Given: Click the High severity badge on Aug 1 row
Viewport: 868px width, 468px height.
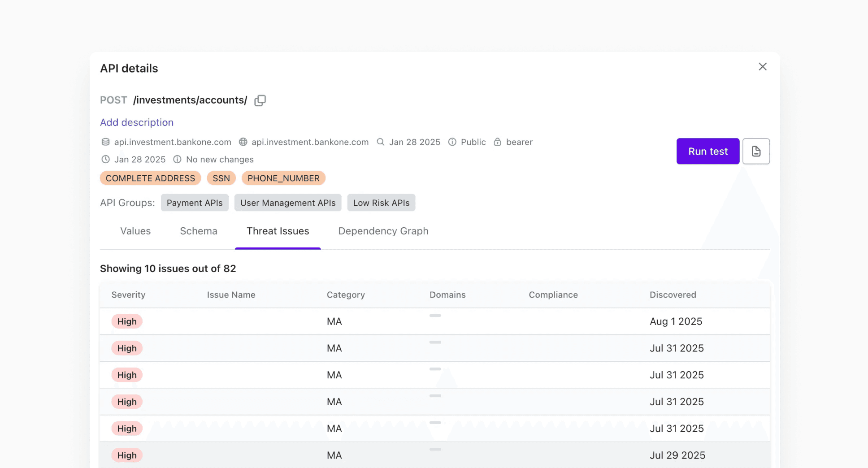Looking at the screenshot, I should pyautogui.click(x=127, y=321).
